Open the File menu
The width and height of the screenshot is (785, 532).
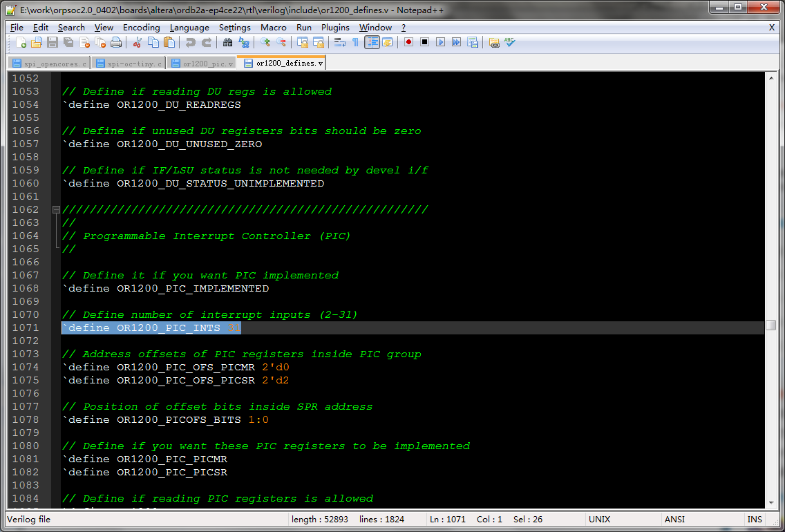(x=17, y=28)
